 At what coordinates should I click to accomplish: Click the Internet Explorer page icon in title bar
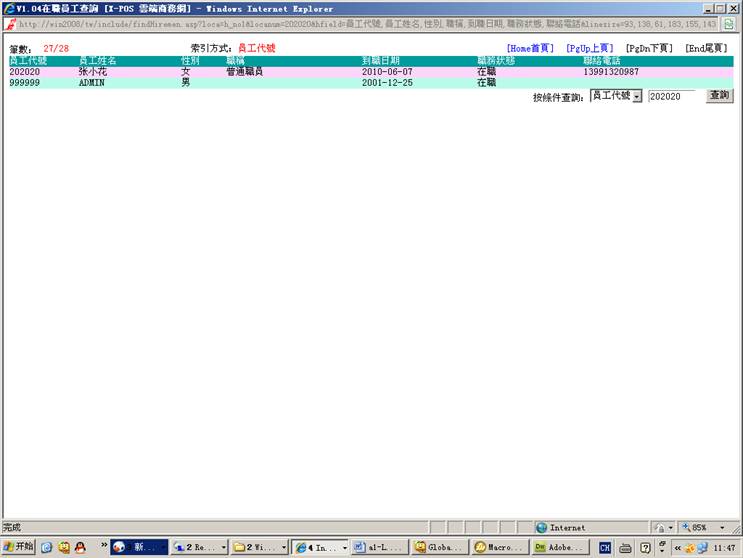9,8
